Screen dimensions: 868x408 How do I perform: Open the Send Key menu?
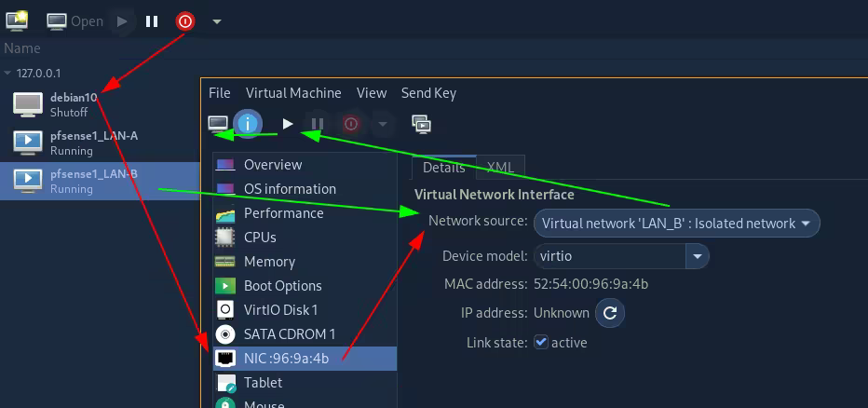point(428,93)
